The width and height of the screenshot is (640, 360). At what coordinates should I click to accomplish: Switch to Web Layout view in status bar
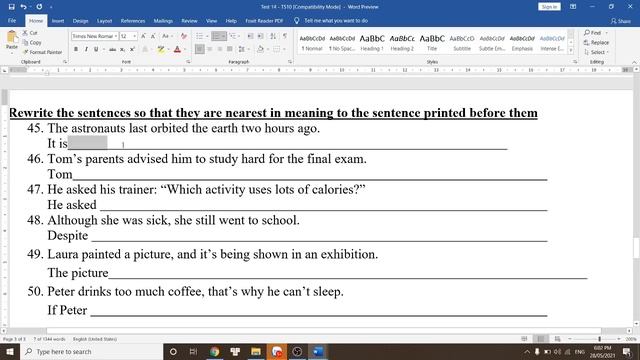point(557,339)
